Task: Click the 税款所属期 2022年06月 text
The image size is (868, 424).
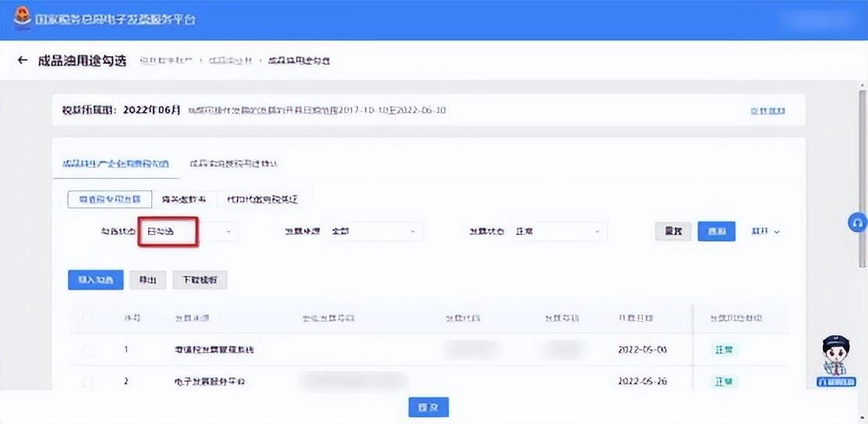Action: tap(122, 110)
